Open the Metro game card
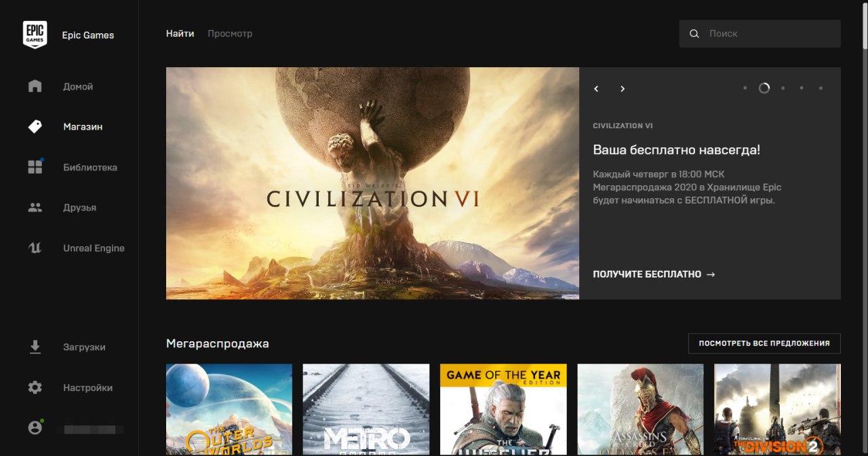 coord(366,409)
